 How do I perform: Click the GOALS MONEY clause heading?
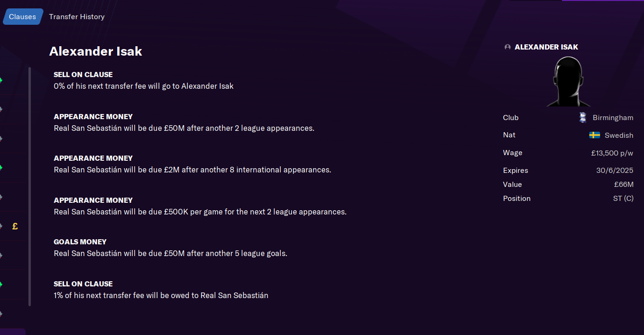point(80,242)
